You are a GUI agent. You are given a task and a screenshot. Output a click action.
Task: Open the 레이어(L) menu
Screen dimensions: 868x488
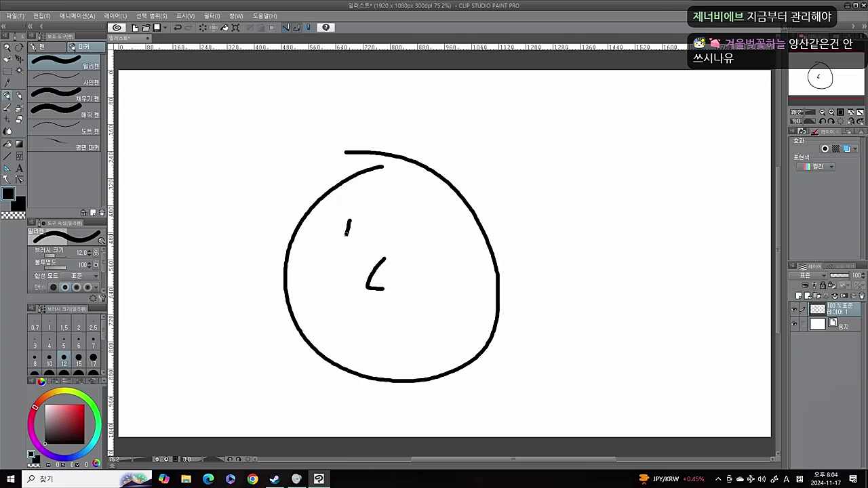pos(115,16)
